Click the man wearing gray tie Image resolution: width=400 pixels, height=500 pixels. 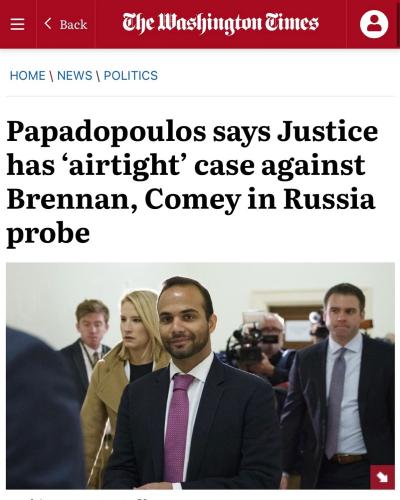tap(340, 383)
